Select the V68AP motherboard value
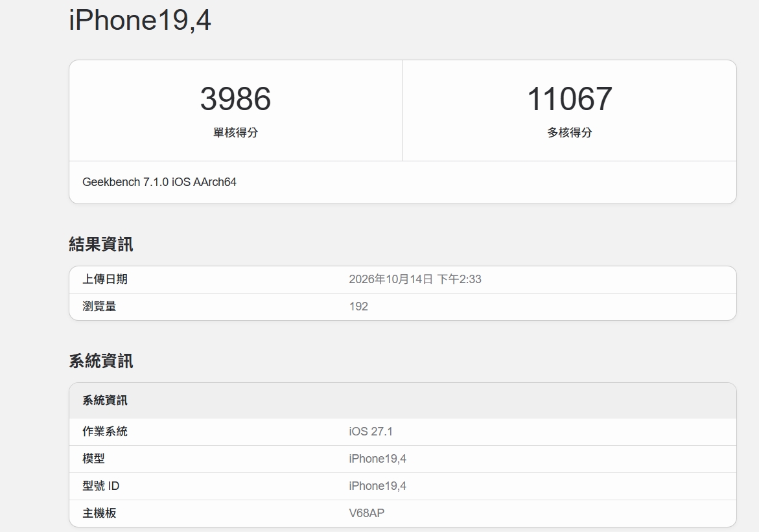The height and width of the screenshot is (532, 759). [366, 513]
